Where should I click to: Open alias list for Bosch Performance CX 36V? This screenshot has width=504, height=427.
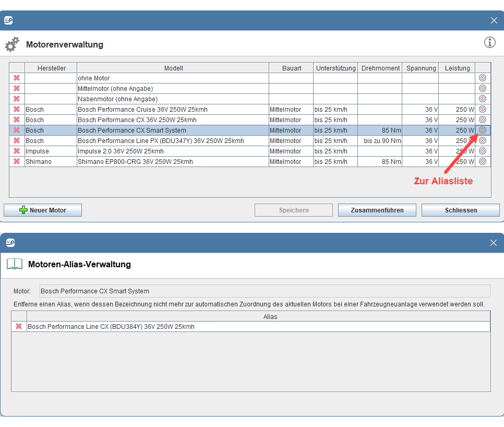pyautogui.click(x=483, y=120)
